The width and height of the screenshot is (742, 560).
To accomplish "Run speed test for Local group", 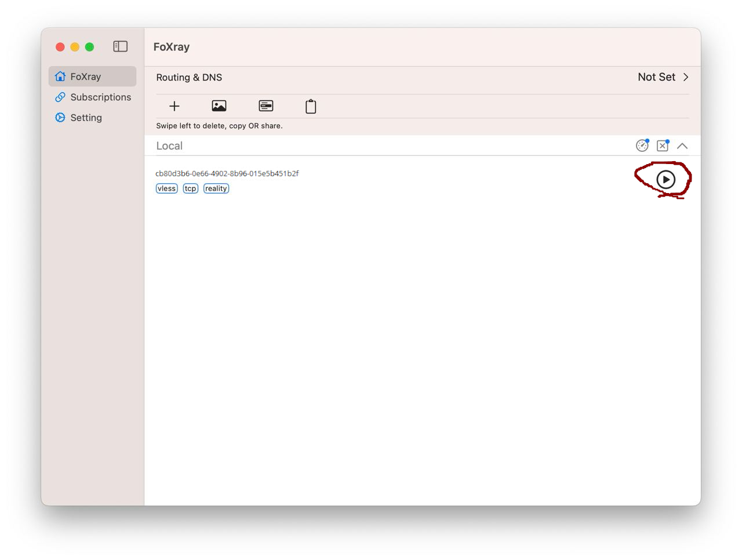I will pyautogui.click(x=642, y=146).
